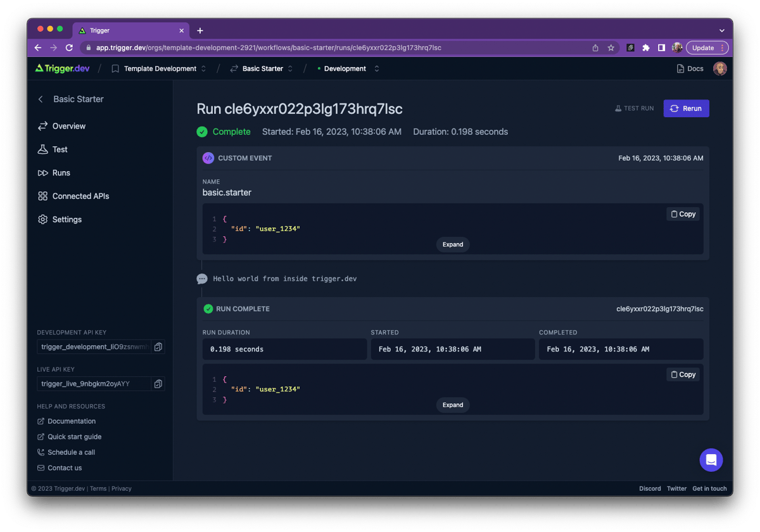The width and height of the screenshot is (760, 532).
Task: Click Get in touch in the footer
Action: coord(709,489)
